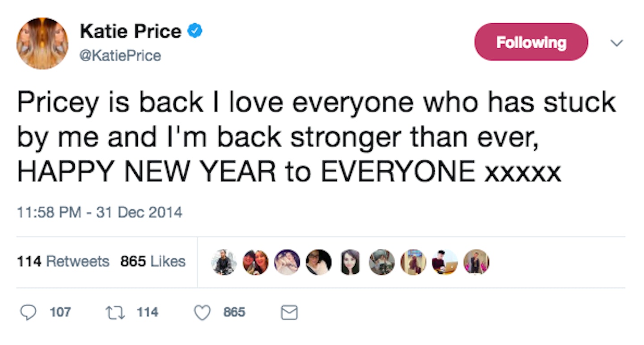This screenshot has width=644, height=345.
Task: Open Katie Price's profile avatar
Action: 42,43
